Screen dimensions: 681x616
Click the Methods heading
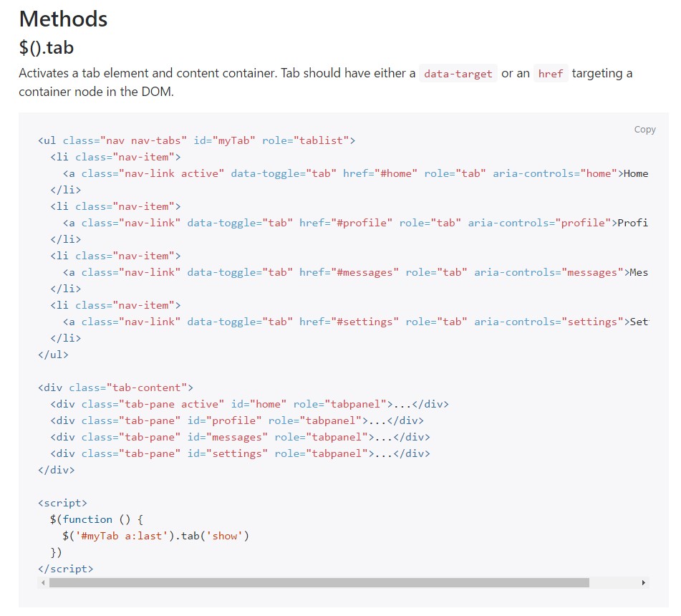pyautogui.click(x=64, y=19)
